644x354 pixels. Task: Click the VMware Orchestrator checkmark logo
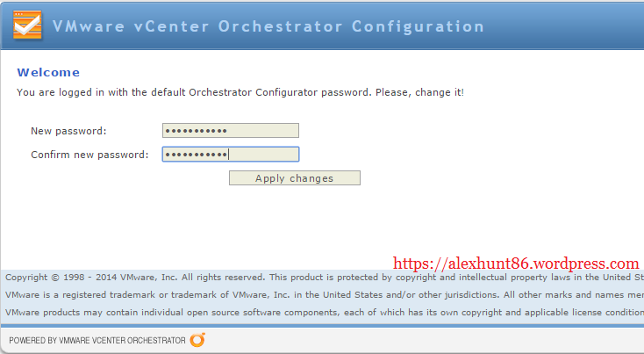[27, 25]
